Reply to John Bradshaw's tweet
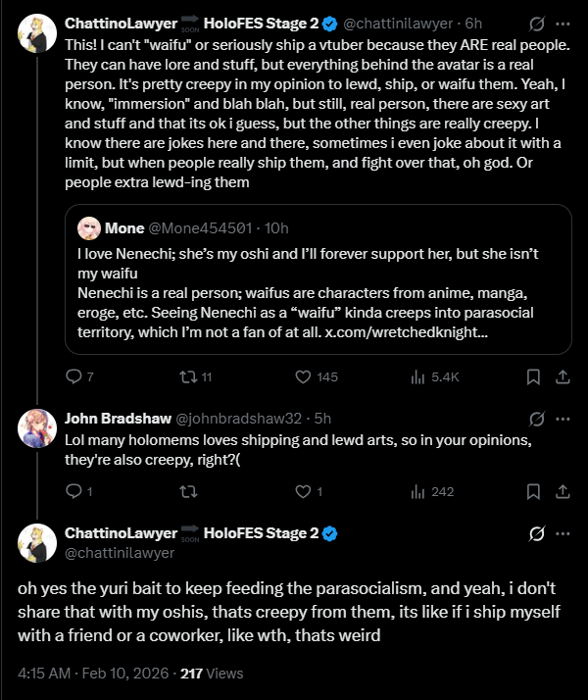The width and height of the screenshot is (588, 700). [73, 491]
